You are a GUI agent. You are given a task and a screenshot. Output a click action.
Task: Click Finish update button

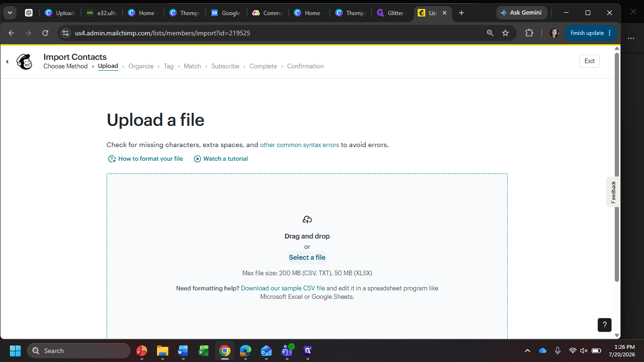(x=591, y=33)
